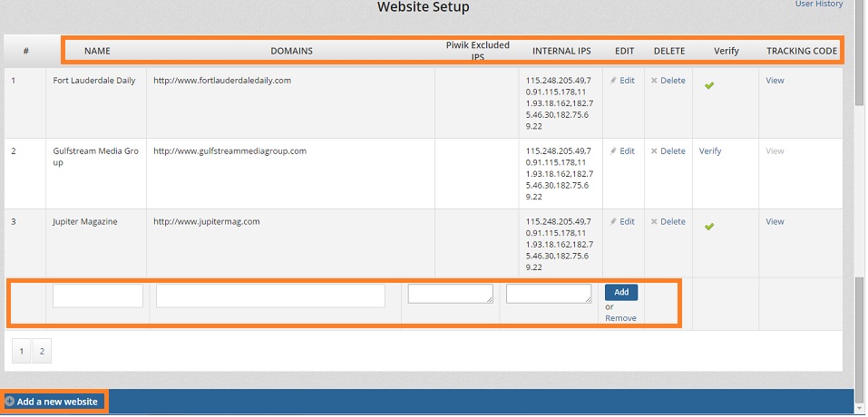Click the internal IPs cell for Gulfstream Media Group
Viewport: 868px width, 417px height.
point(559,174)
